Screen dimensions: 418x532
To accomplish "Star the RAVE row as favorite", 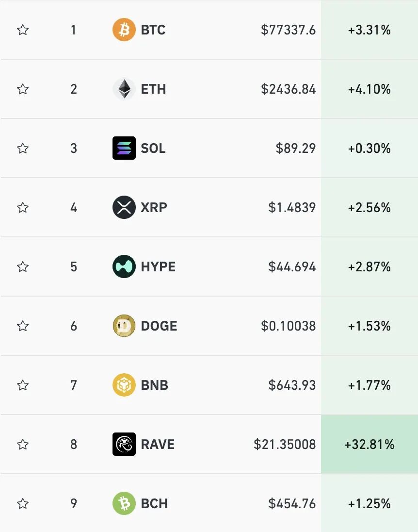I will pos(23,444).
